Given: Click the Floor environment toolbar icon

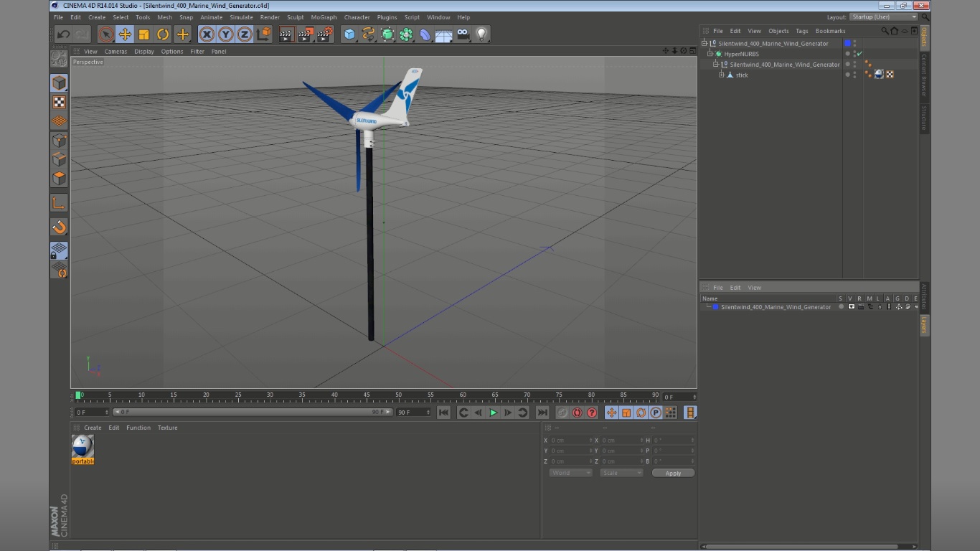Looking at the screenshot, I should [x=444, y=34].
